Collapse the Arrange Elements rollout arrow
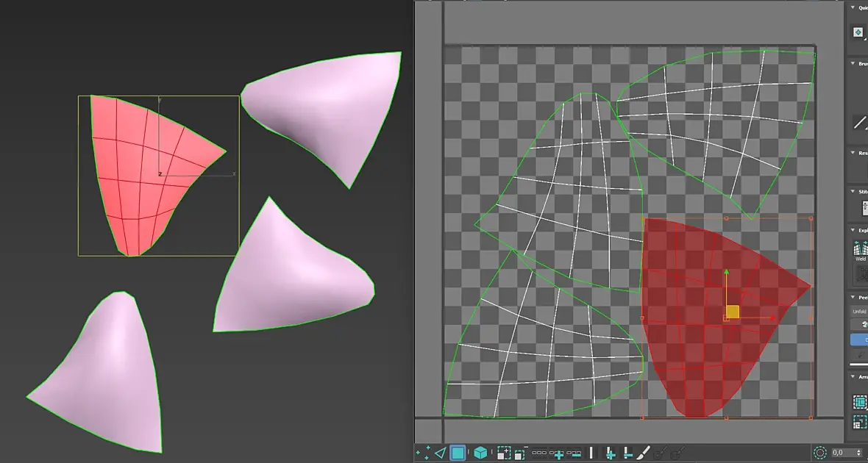This screenshot has width=868, height=463. pyautogui.click(x=853, y=377)
